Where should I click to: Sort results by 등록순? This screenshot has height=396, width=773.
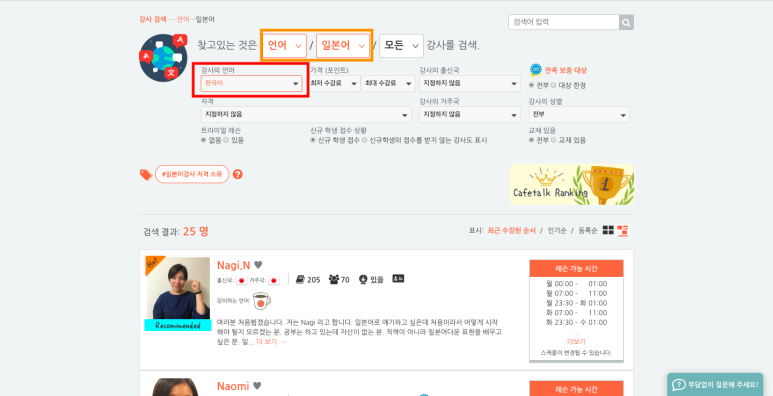tap(588, 230)
